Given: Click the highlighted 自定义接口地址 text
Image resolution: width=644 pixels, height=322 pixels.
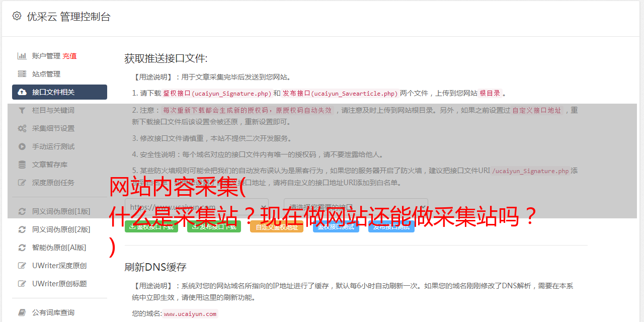Looking at the screenshot, I should [x=537, y=110].
